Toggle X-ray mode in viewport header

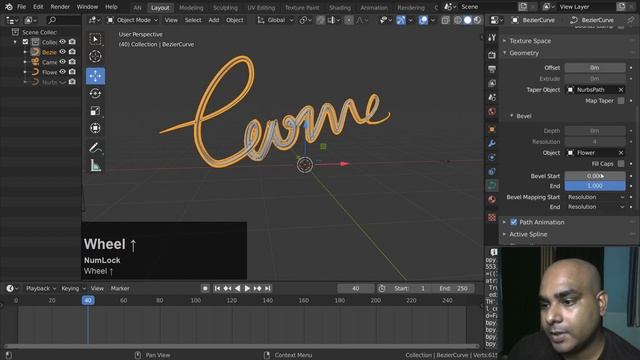[x=445, y=20]
